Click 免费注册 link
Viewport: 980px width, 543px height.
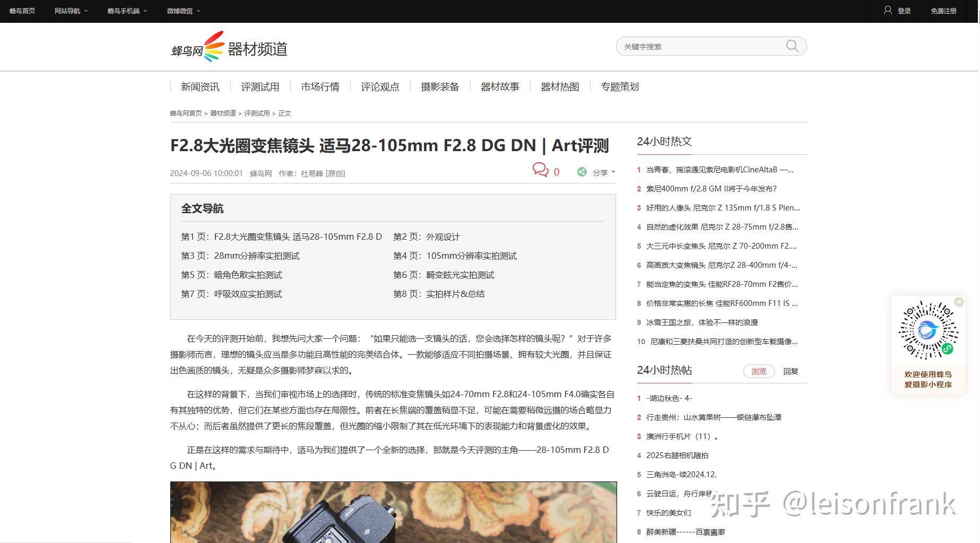pos(943,11)
